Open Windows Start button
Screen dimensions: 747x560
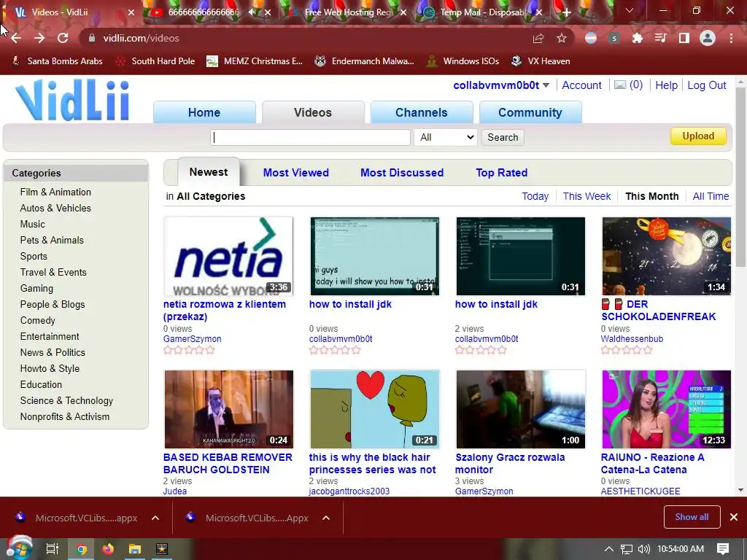click(x=19, y=548)
